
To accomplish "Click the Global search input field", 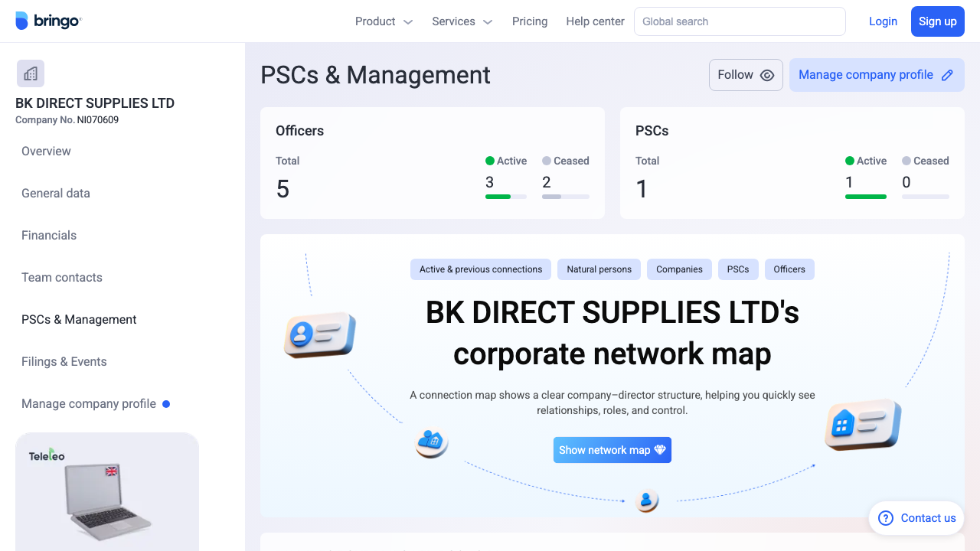I will click(x=740, y=21).
